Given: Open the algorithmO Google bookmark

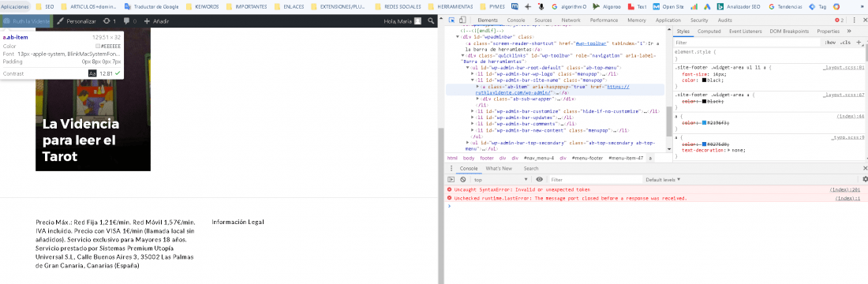Looking at the screenshot, I should pyautogui.click(x=568, y=6).
